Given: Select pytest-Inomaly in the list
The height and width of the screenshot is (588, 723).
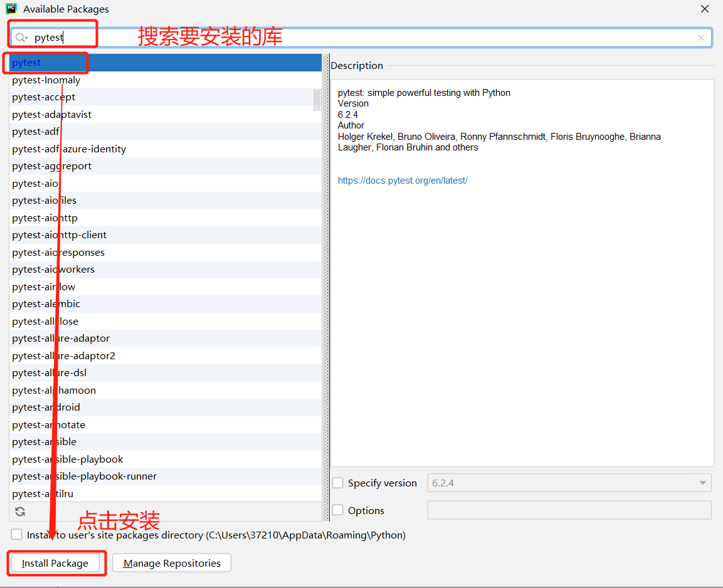Looking at the screenshot, I should 165,80.
